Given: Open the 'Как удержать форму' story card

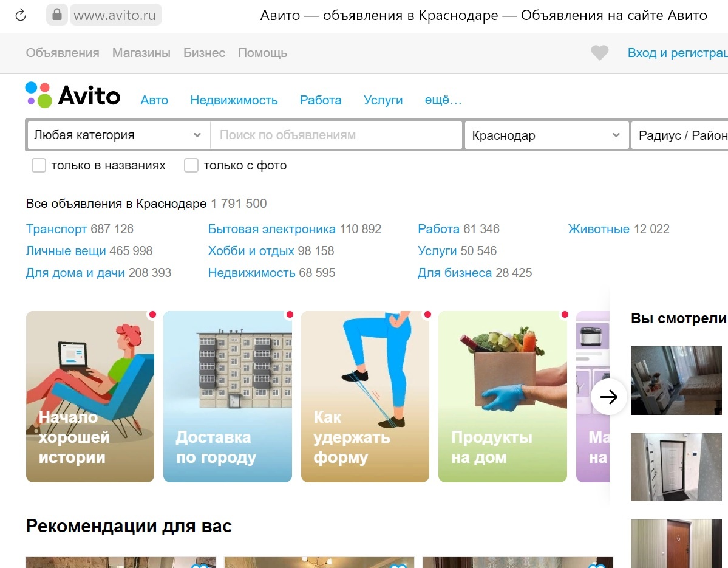Looking at the screenshot, I should point(365,397).
